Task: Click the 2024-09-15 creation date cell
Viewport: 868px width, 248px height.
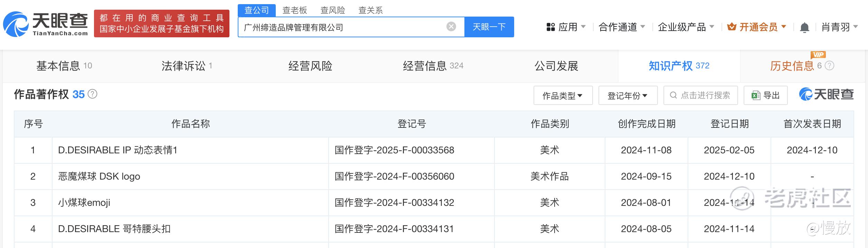Action: coord(646,176)
